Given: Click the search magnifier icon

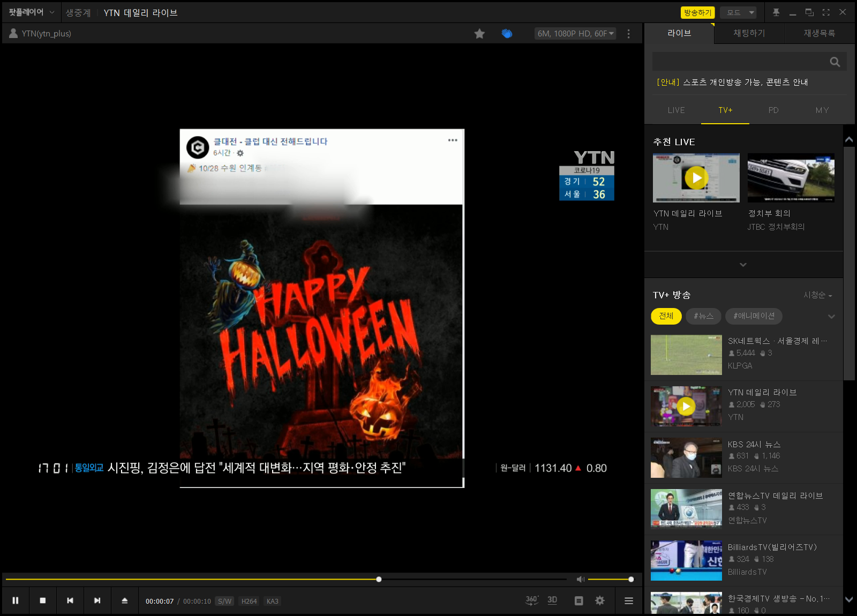Looking at the screenshot, I should (x=835, y=62).
